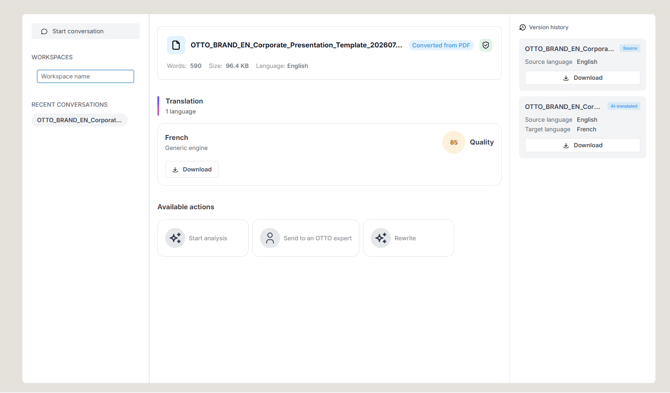Click the chat bubble icon in Start conversation
Image resolution: width=670 pixels, height=393 pixels.
[44, 31]
